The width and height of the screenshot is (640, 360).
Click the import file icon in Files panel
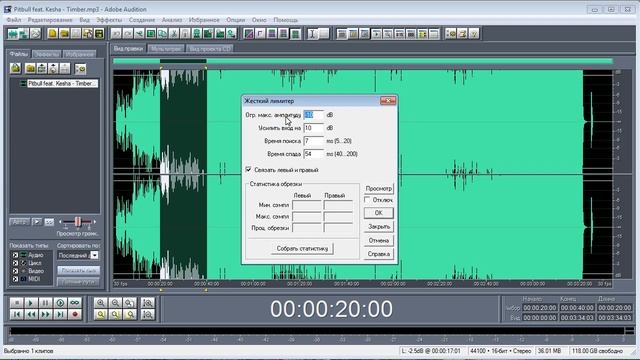[x=16, y=68]
